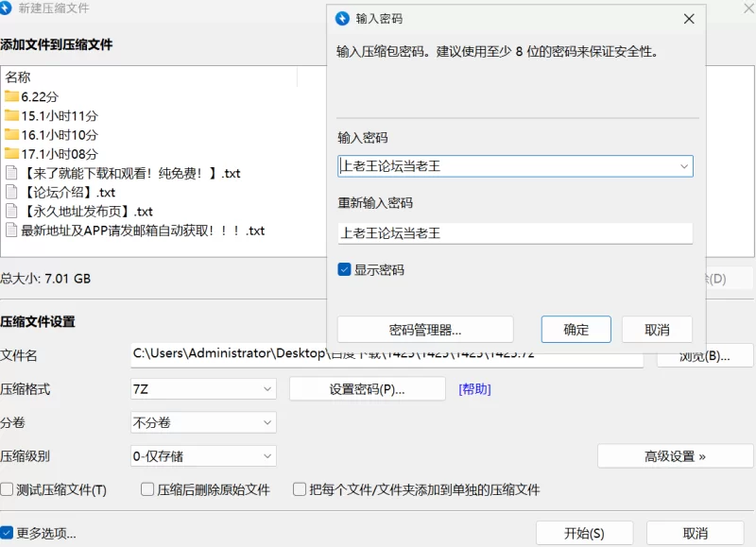Screen dimensions: 756x547
Task: Enable 测试压缩文件(T) checkbox
Action: (7, 489)
